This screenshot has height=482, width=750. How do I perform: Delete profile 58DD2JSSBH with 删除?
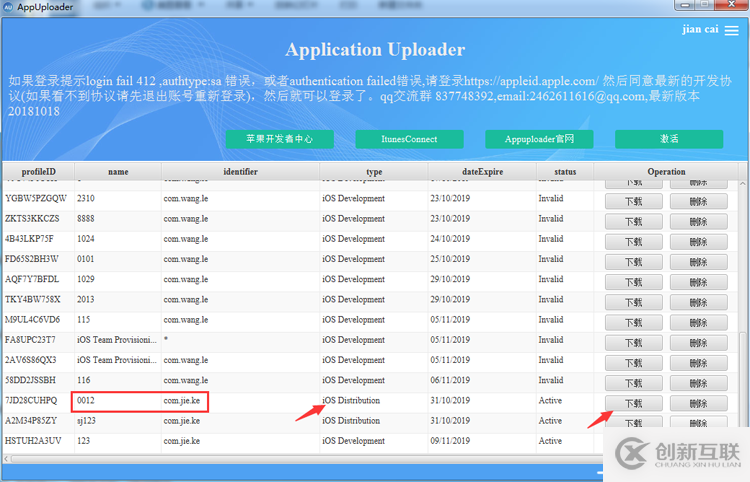point(698,383)
